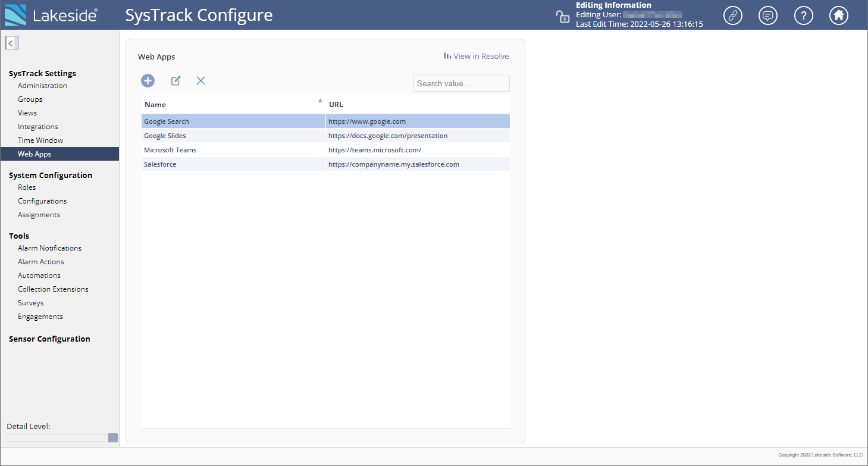Open Groups in the sidebar
The height and width of the screenshot is (466, 868).
click(x=30, y=99)
